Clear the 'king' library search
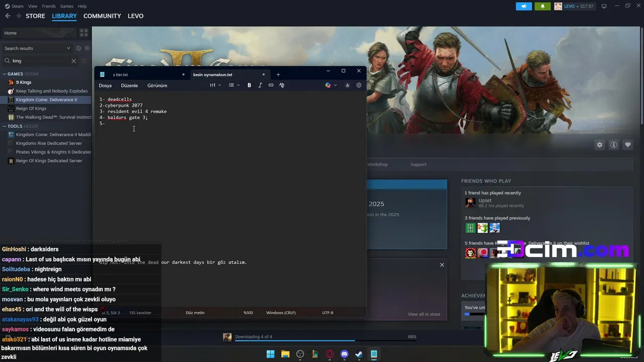This screenshot has height=362, width=644. pos(73,61)
